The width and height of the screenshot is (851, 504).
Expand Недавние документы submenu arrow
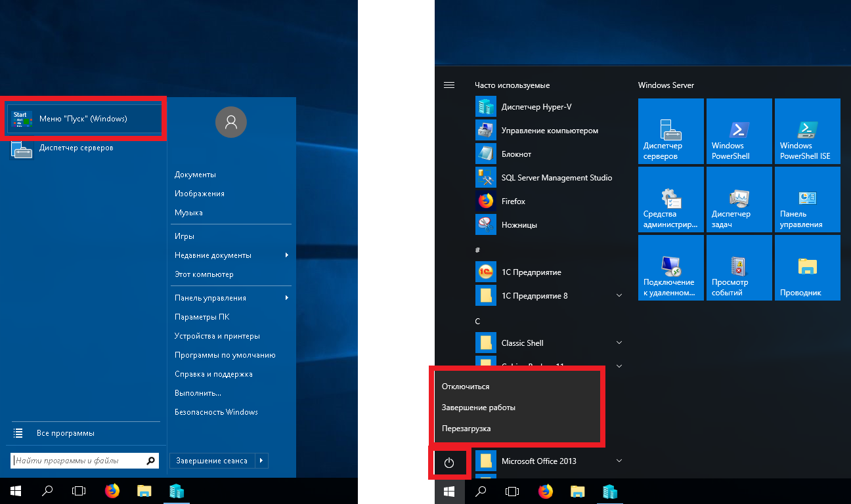click(x=287, y=255)
